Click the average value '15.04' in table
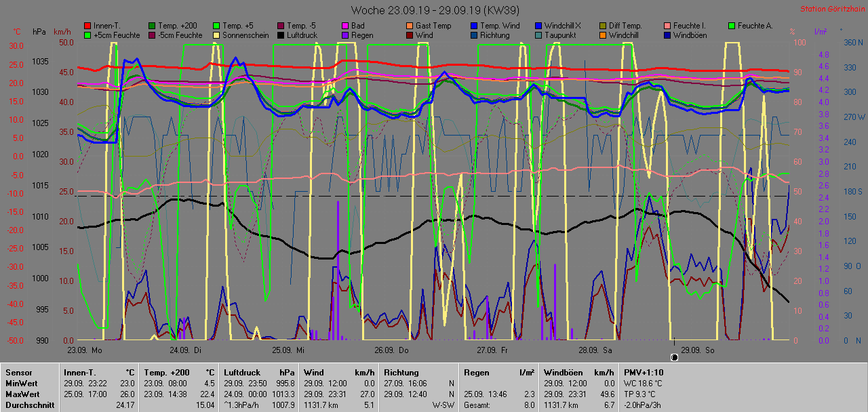This screenshot has height=412, width=868. point(205,405)
